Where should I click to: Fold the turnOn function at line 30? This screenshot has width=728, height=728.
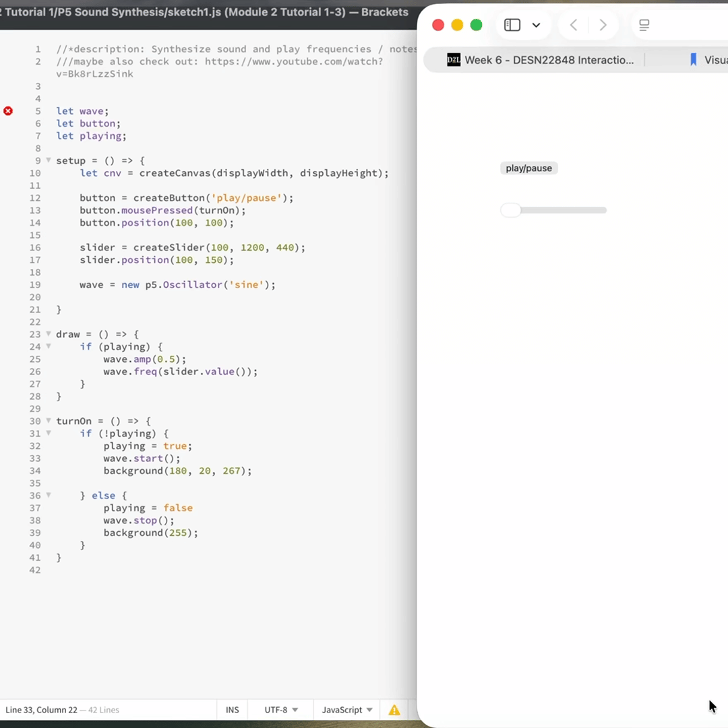click(x=49, y=421)
